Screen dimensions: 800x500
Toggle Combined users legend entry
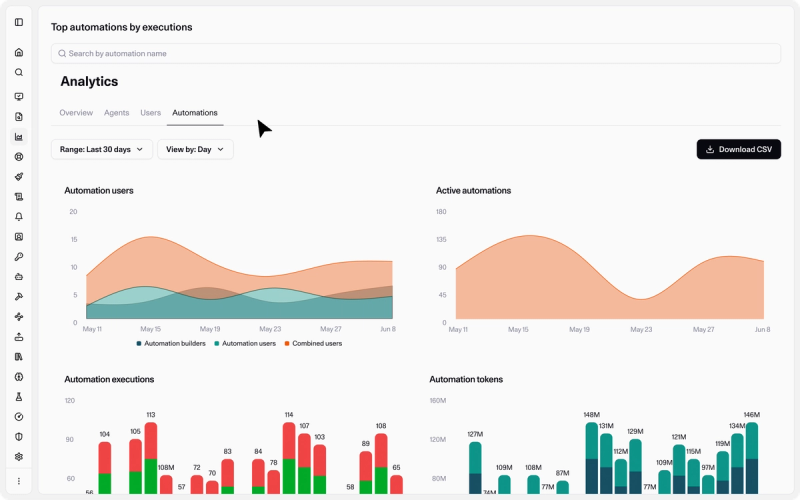pyautogui.click(x=313, y=343)
